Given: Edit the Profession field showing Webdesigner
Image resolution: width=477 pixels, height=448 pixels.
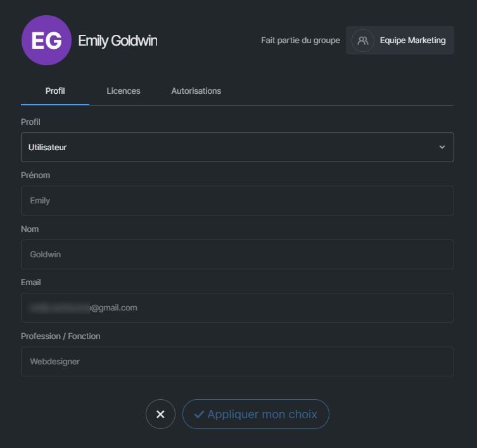Looking at the screenshot, I should (x=238, y=361).
